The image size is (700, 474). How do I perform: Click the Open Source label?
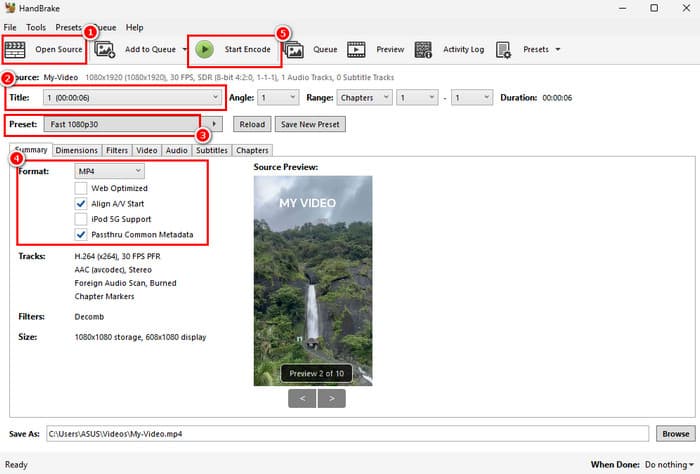click(x=59, y=50)
